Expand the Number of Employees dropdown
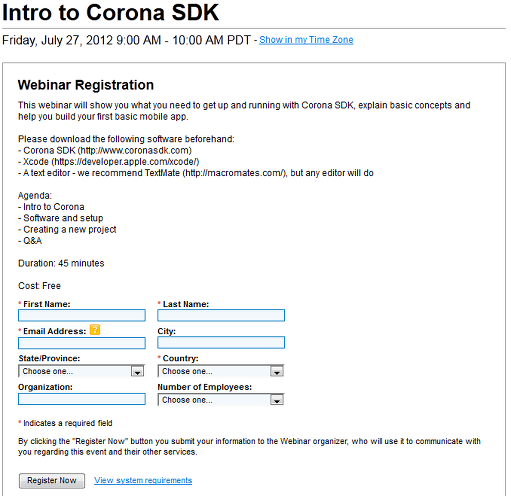The height and width of the screenshot is (496, 511). tap(221, 400)
